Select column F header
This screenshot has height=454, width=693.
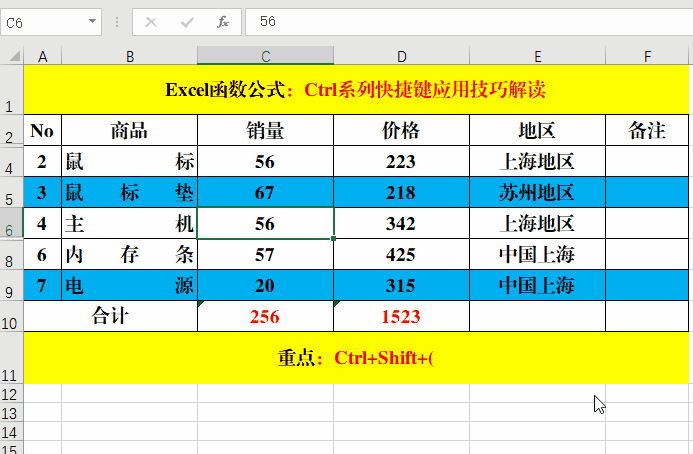click(x=647, y=56)
